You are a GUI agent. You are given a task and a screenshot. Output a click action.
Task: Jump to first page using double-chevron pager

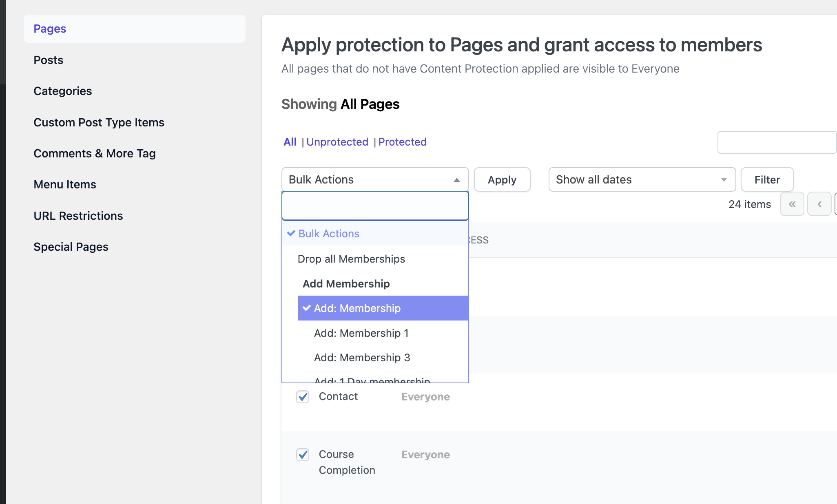pos(792,204)
